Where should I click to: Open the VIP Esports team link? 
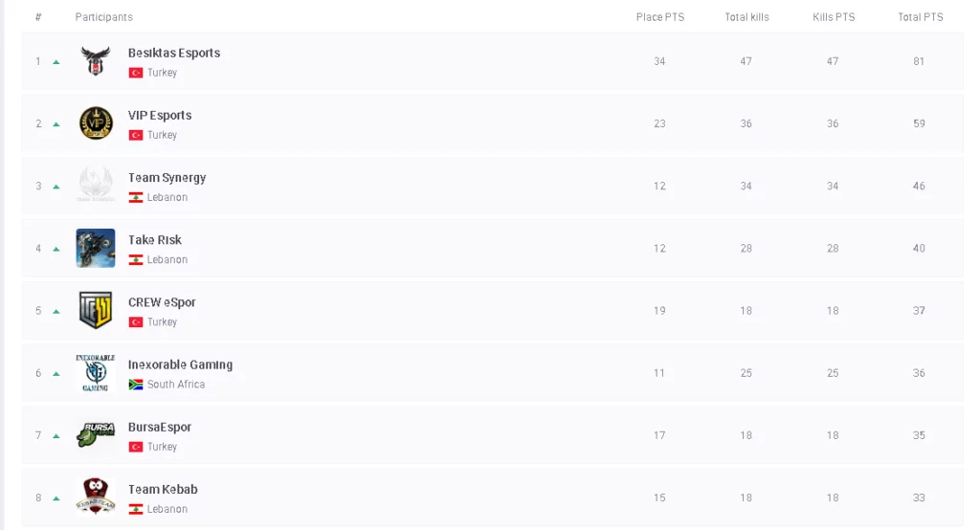[160, 116]
